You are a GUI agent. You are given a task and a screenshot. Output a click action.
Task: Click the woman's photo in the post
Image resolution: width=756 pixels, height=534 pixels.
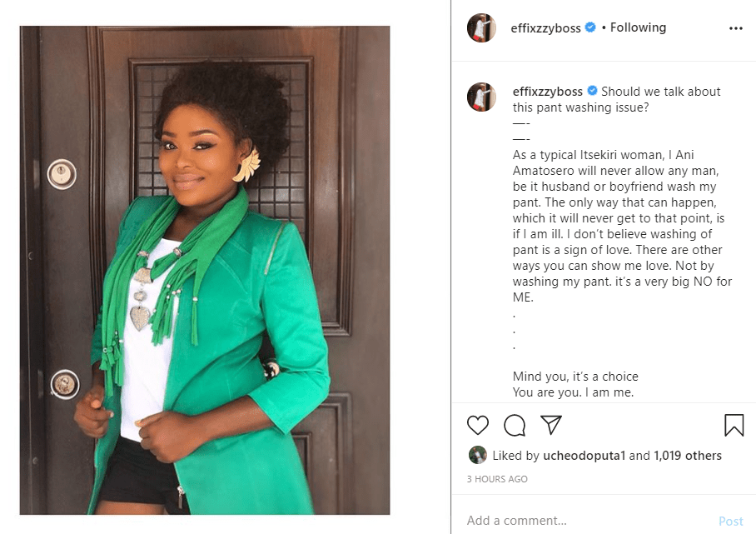click(205, 270)
